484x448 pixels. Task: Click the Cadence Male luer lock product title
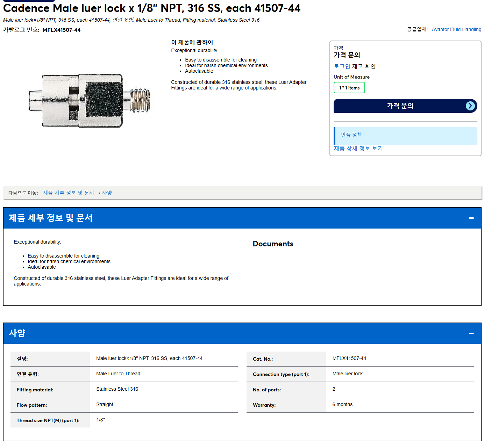point(152,8)
